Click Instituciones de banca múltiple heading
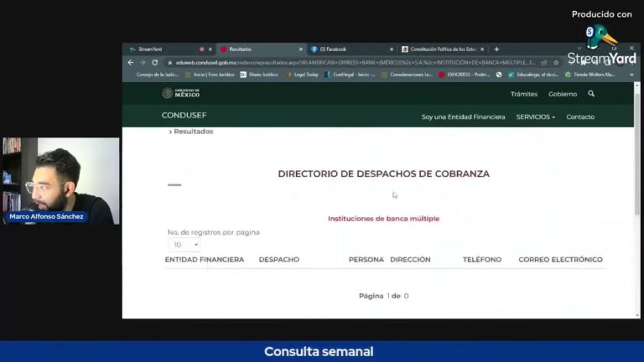 coord(383,219)
